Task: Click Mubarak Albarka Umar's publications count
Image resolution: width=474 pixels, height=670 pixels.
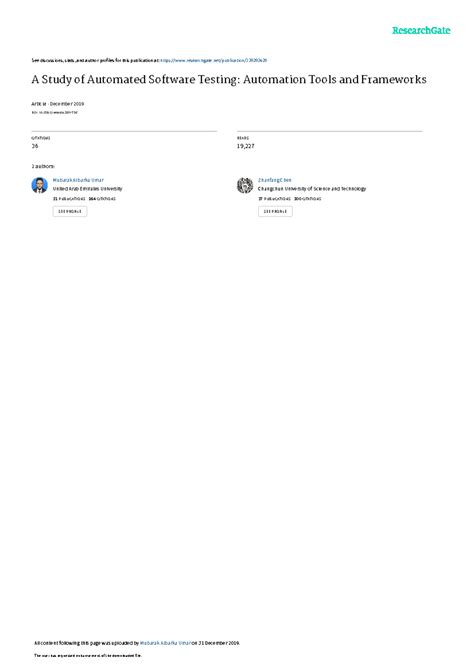Action: (69, 199)
